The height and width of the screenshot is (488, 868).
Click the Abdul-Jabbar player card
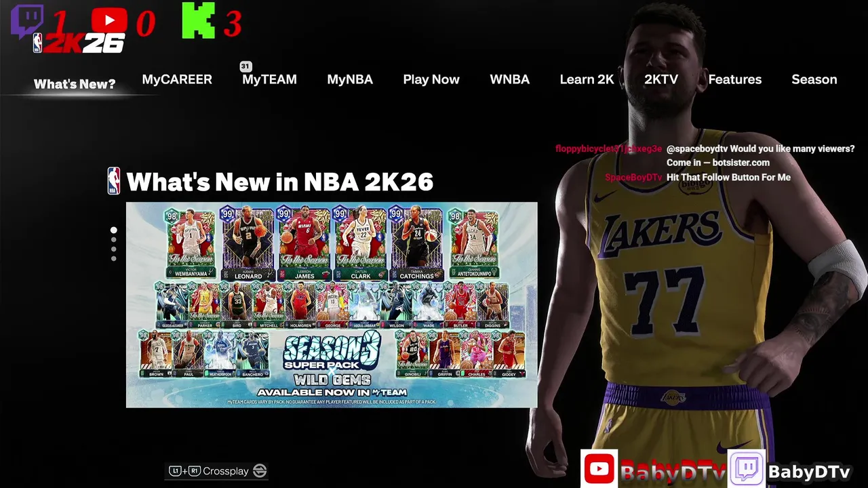click(x=364, y=306)
